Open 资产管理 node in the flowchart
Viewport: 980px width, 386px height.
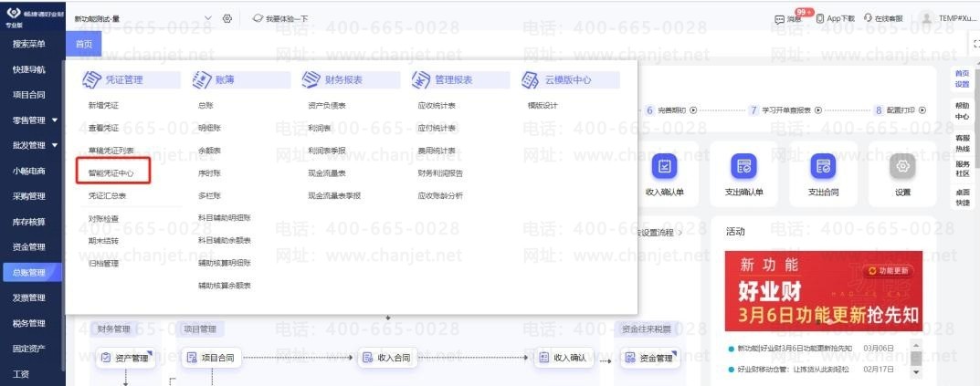click(125, 358)
